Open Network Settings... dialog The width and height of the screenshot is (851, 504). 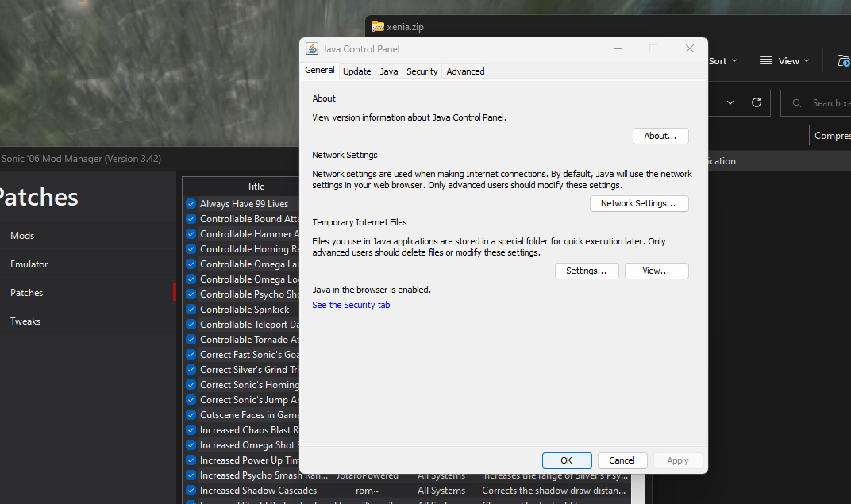(x=639, y=203)
